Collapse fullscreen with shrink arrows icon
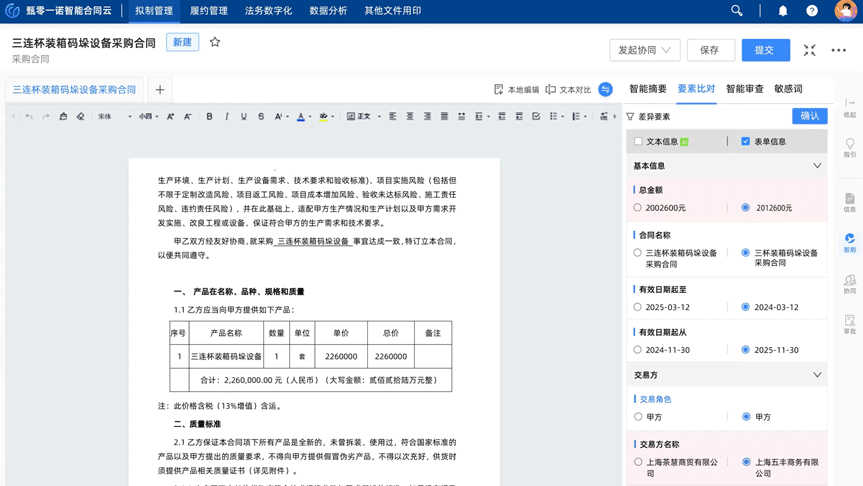The height and width of the screenshot is (486, 863). pyautogui.click(x=809, y=50)
